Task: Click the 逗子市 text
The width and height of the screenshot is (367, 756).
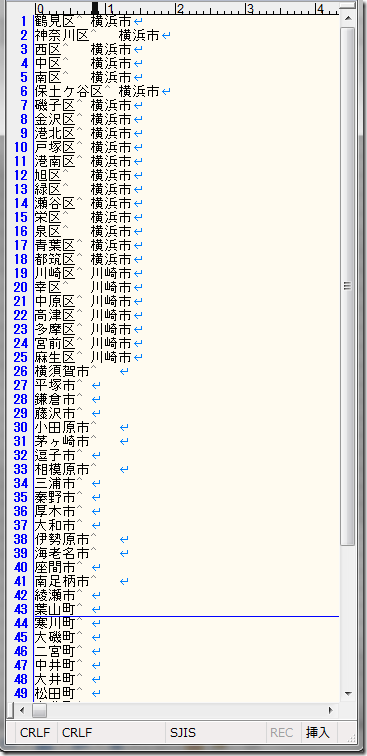Action: [x=55, y=455]
